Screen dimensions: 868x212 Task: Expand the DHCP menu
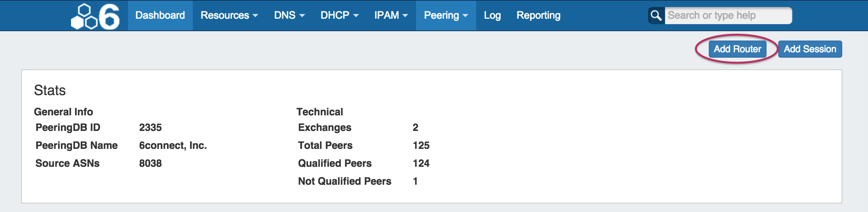(339, 16)
